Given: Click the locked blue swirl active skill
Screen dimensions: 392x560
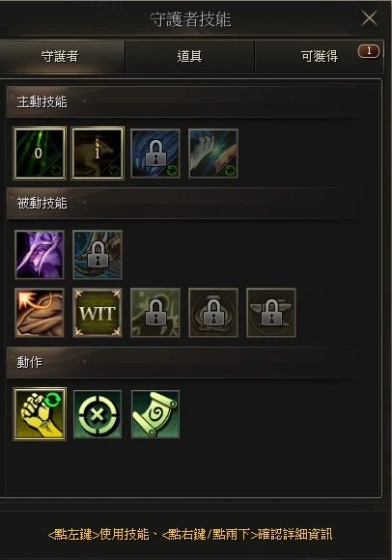Looking at the screenshot, I should tap(155, 154).
